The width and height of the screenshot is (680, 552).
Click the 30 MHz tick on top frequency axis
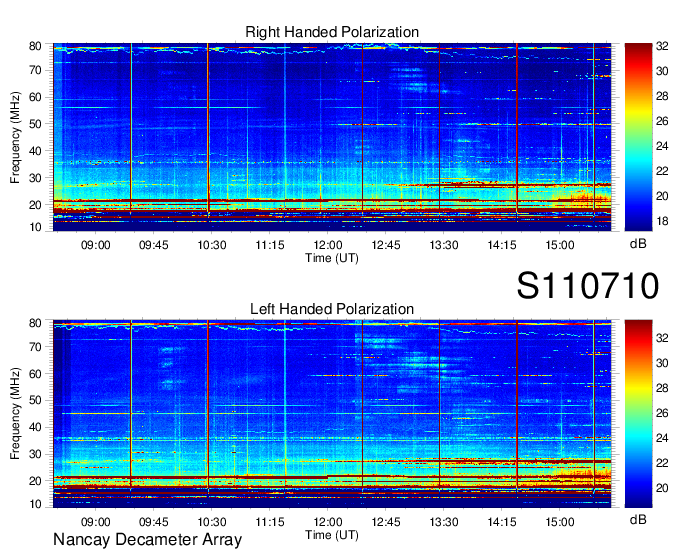coord(35,178)
